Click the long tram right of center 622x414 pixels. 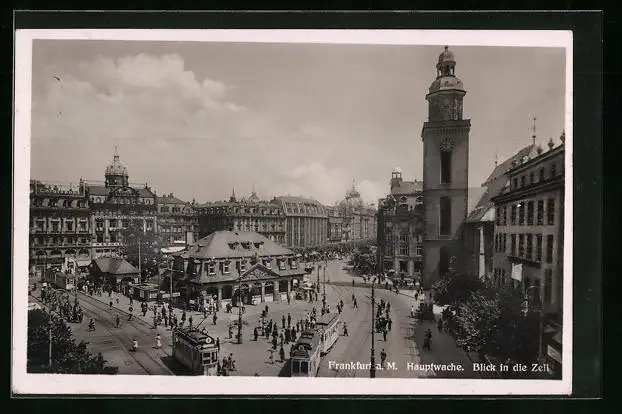click(x=314, y=342)
